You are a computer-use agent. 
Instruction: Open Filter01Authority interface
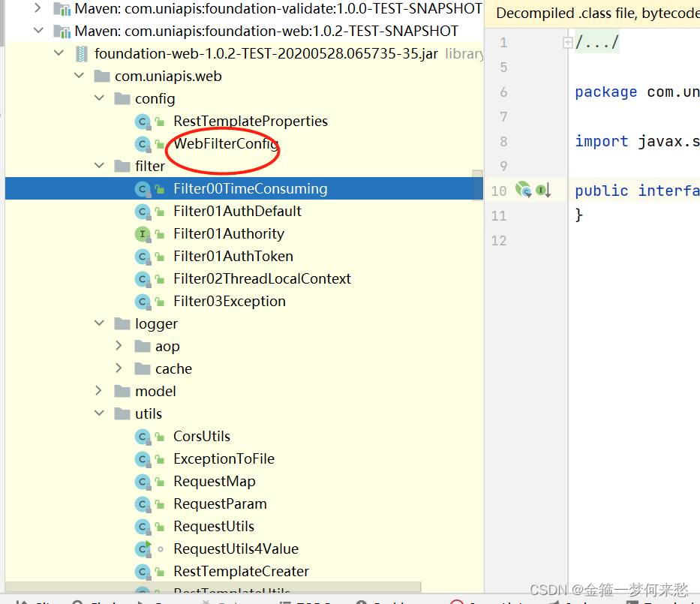click(229, 234)
